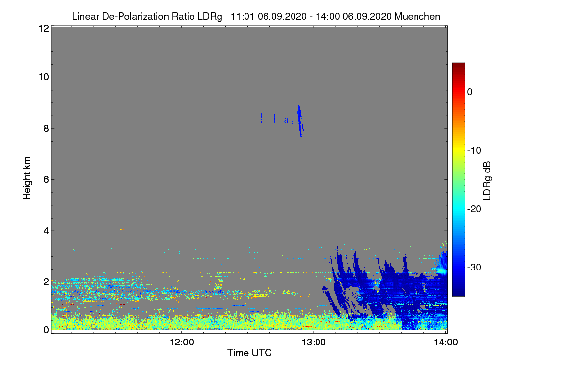Click the colorbar value '-20'
Image resolution: width=588 pixels, height=392 pixels.
pyautogui.click(x=474, y=209)
